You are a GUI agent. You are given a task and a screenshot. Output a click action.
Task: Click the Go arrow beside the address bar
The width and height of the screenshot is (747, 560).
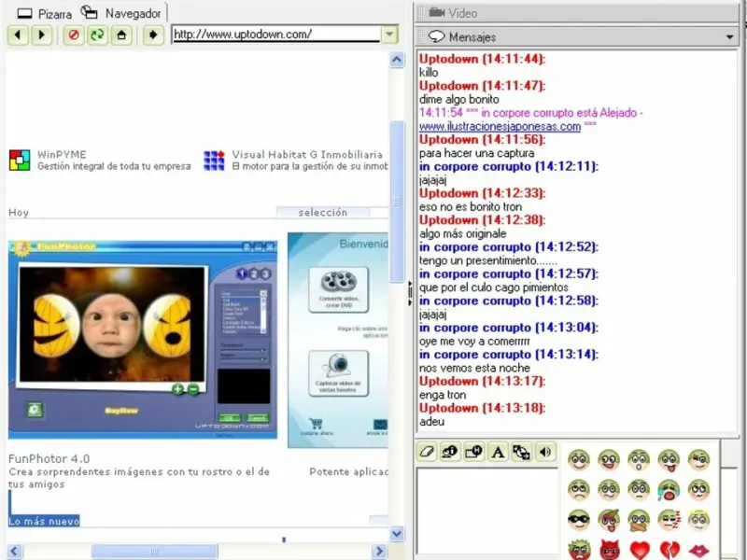[x=153, y=35]
